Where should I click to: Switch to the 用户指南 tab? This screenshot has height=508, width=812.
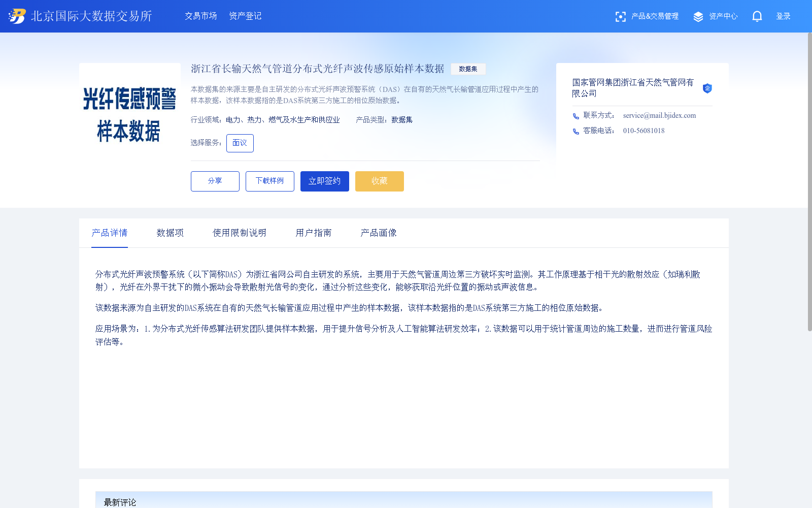pyautogui.click(x=314, y=233)
